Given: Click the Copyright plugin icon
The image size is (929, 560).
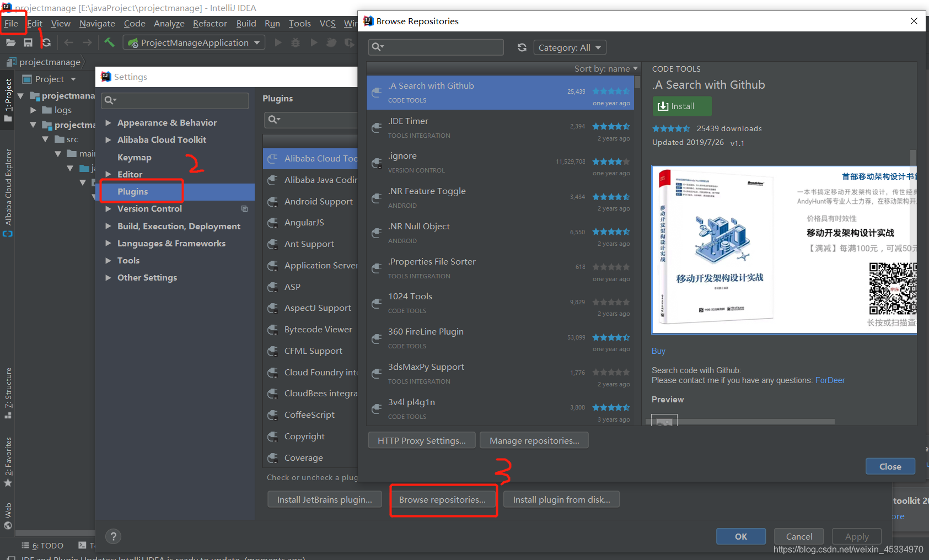Looking at the screenshot, I should 272,437.
